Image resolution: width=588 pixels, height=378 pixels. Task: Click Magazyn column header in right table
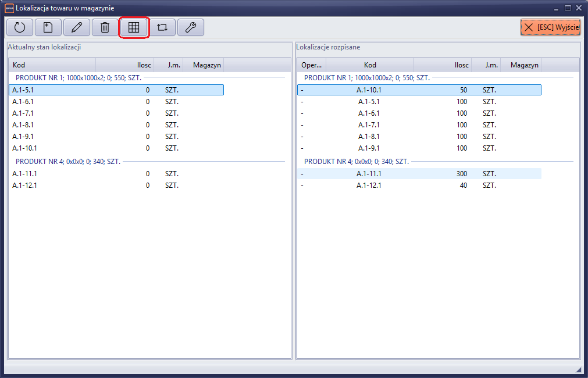[x=521, y=65]
